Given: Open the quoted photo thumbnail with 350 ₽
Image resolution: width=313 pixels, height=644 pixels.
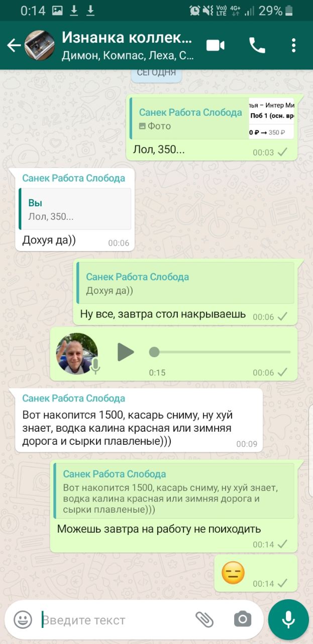Looking at the screenshot, I should (271, 118).
